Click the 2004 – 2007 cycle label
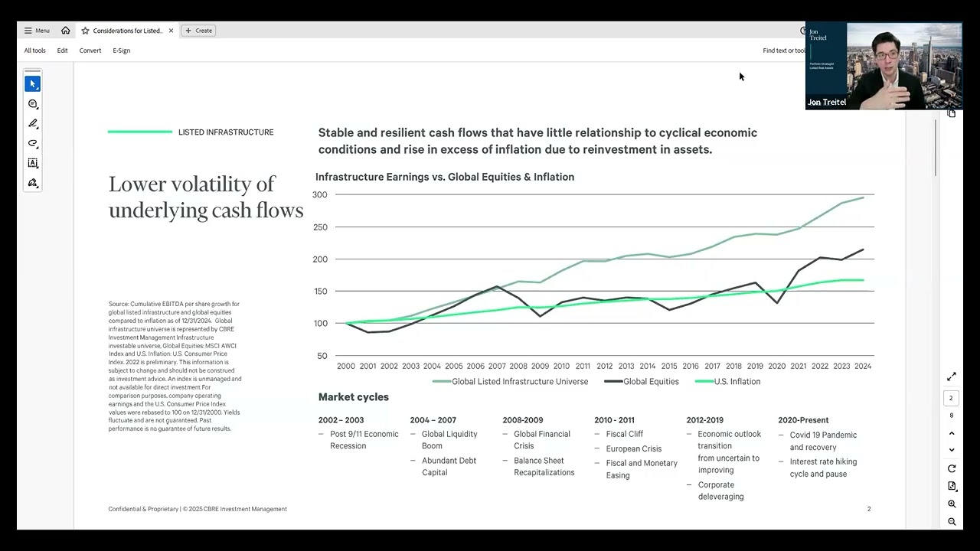The width and height of the screenshot is (980, 551). coord(433,420)
